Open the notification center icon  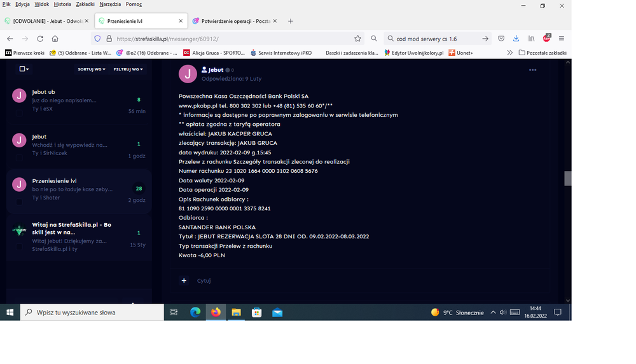pyautogui.click(x=558, y=312)
